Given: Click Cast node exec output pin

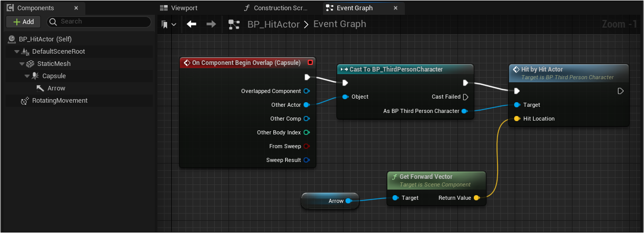Looking at the screenshot, I should coord(466,83).
